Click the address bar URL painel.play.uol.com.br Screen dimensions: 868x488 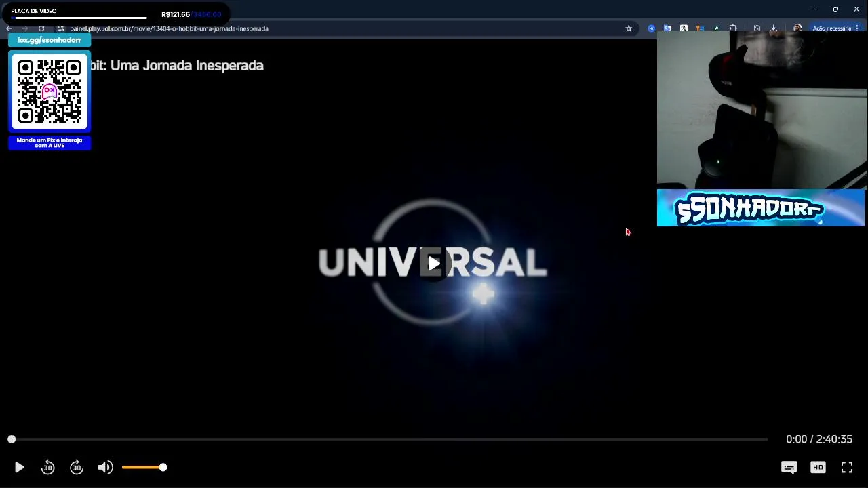coord(169,28)
